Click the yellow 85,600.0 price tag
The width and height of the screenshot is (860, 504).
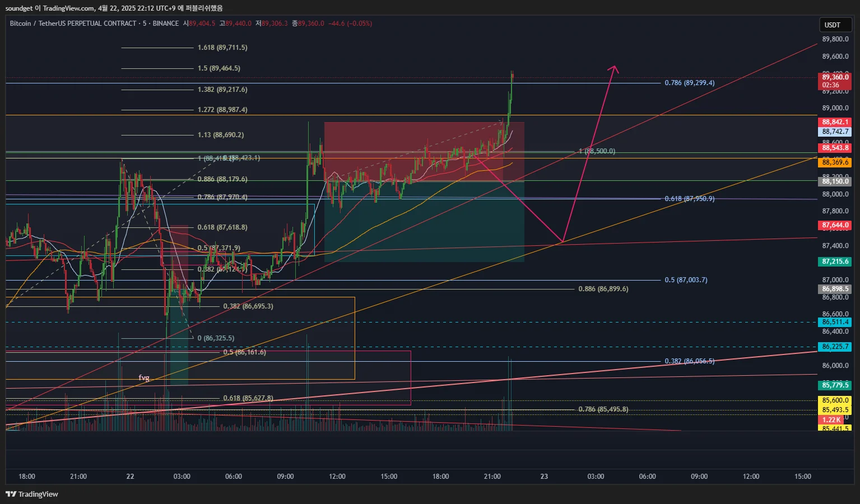(835, 400)
